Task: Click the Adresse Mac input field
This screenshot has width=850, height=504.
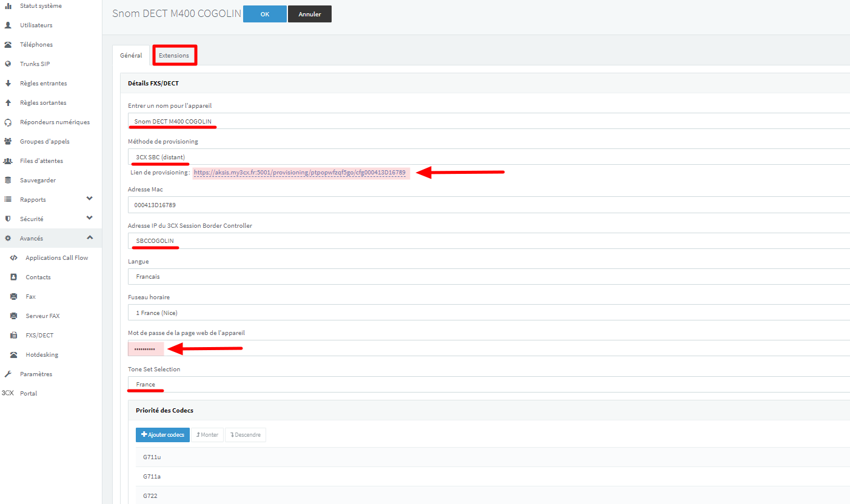Action: point(489,205)
